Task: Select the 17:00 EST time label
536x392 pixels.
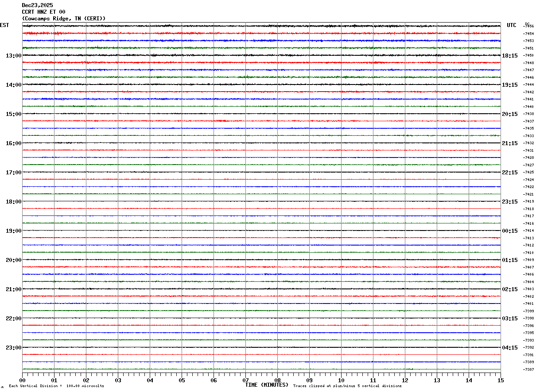Action: point(13,173)
